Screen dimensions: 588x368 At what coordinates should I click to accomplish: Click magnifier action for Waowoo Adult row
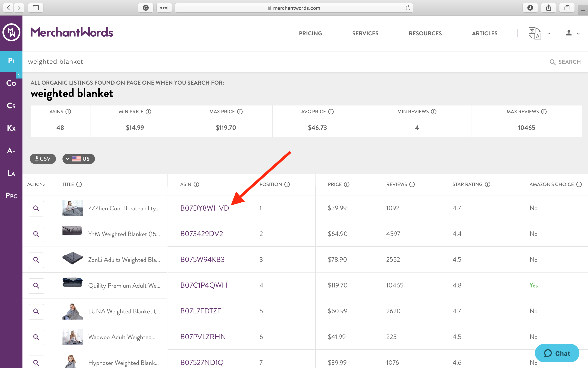coord(36,337)
